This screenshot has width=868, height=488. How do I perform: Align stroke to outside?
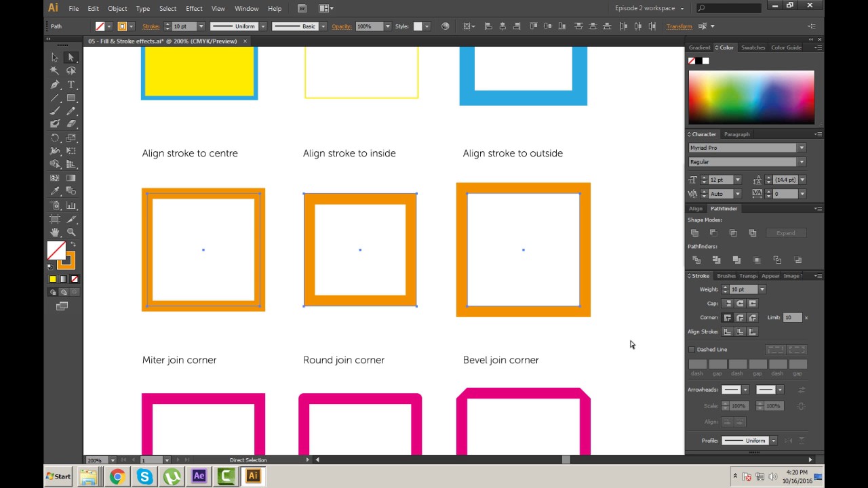pyautogui.click(x=753, y=331)
